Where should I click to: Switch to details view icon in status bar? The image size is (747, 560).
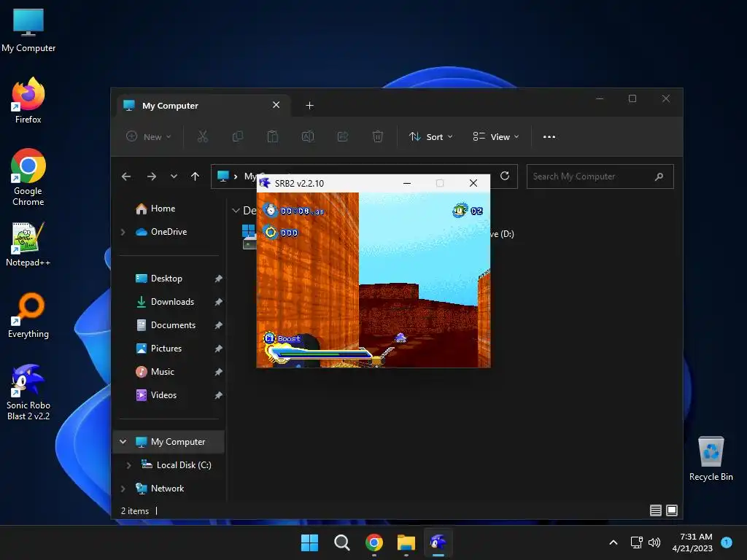pos(656,510)
